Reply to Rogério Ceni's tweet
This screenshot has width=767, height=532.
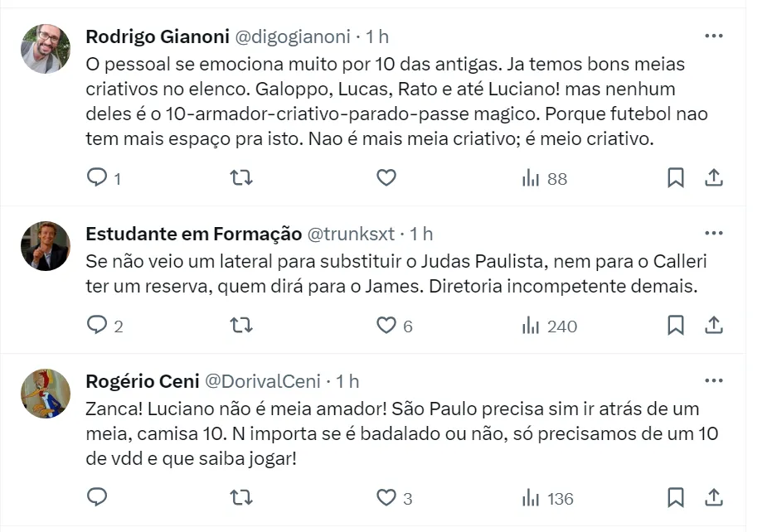tap(98, 497)
